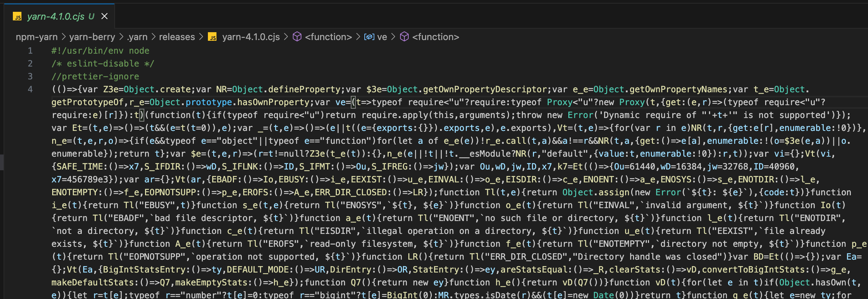
Task: Click line number 1 in the gutter
Action: click(x=30, y=51)
